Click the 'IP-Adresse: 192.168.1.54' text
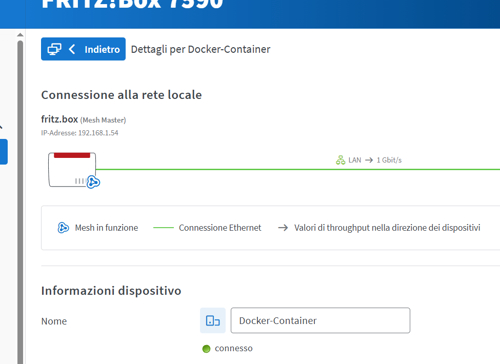 click(80, 133)
